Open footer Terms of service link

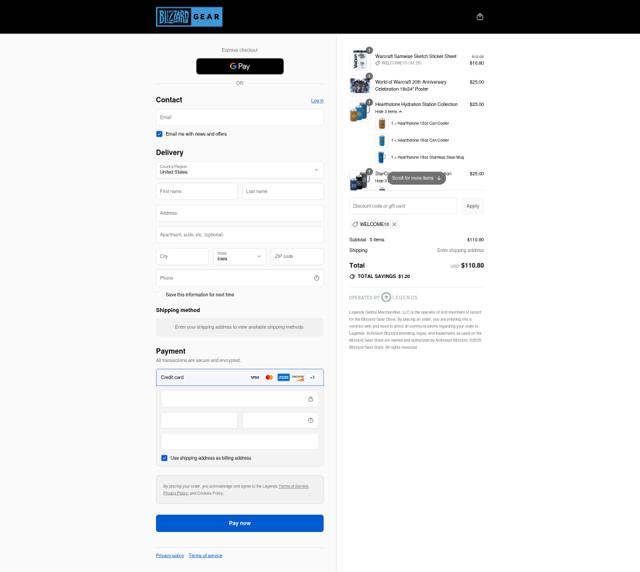click(205, 556)
